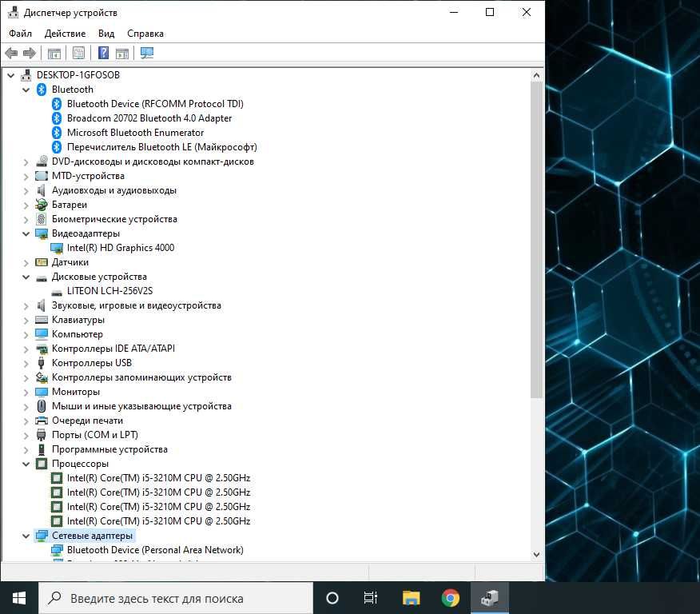The image size is (700, 614).
Task: Click the show/hide console tree toolbar icon
Action: [54, 54]
